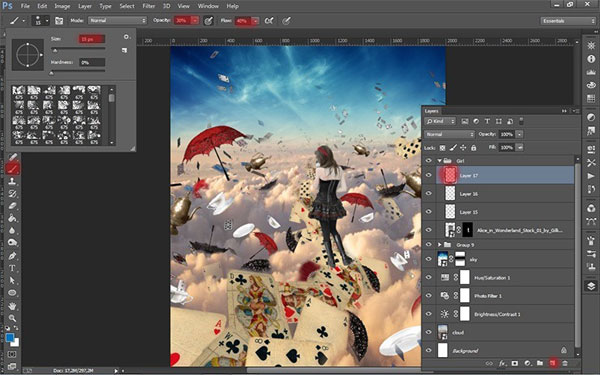Open the layer blend mode Normal dropdown

pyautogui.click(x=449, y=134)
